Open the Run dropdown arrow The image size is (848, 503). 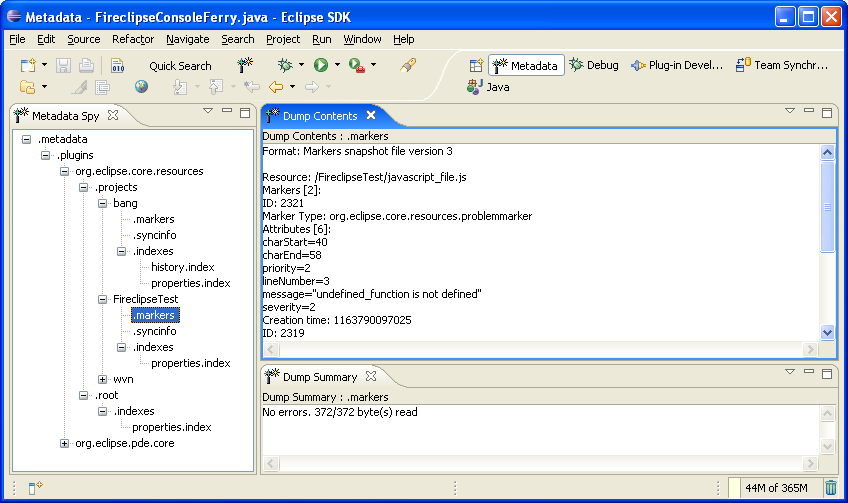point(337,65)
